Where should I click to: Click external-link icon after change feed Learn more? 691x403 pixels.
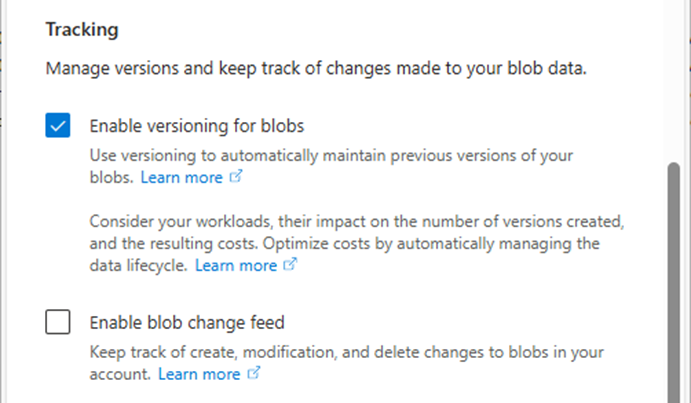click(254, 374)
